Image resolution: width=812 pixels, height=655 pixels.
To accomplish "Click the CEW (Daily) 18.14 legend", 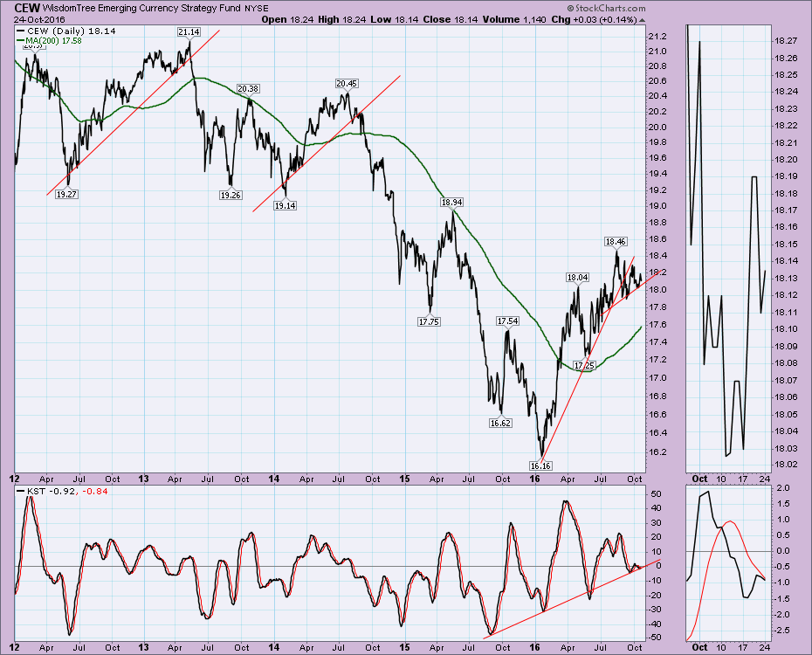I will (66, 31).
